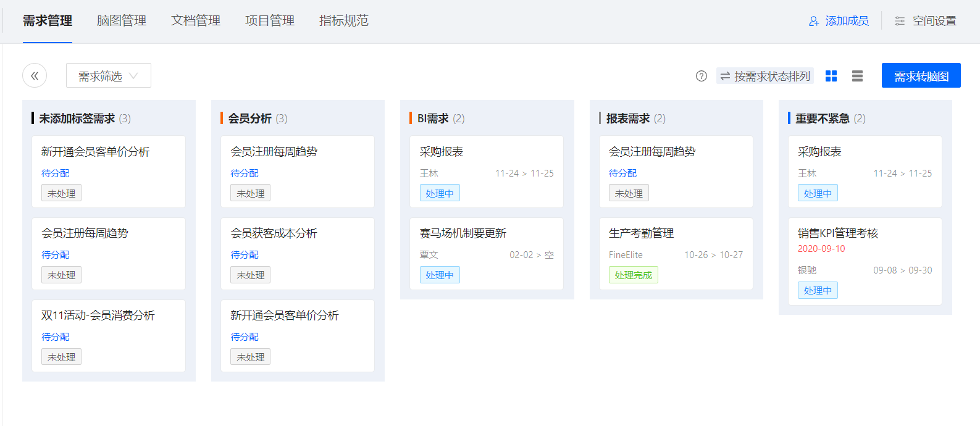This screenshot has height=426, width=980.
Task: Open the 指标规范 tab
Action: (344, 21)
